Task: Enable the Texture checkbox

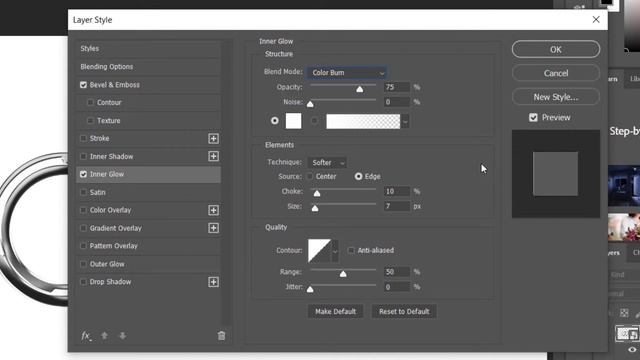Action: coord(91,120)
